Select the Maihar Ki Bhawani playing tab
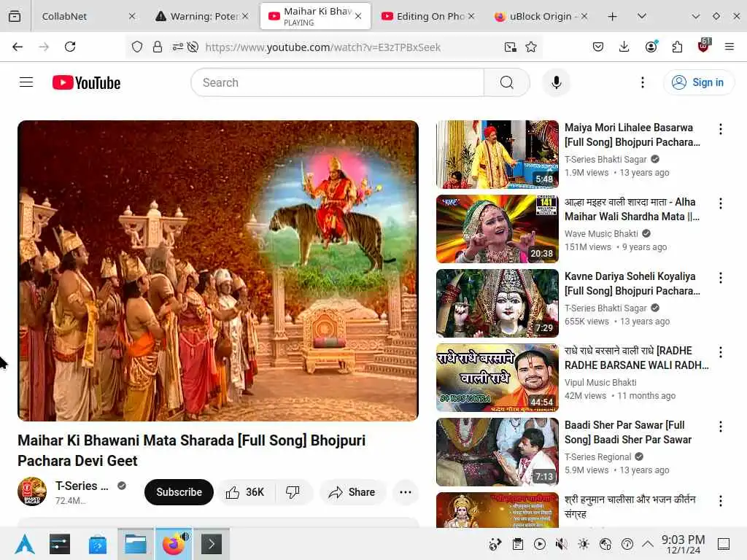Screen dimensions: 747x560 (315, 16)
